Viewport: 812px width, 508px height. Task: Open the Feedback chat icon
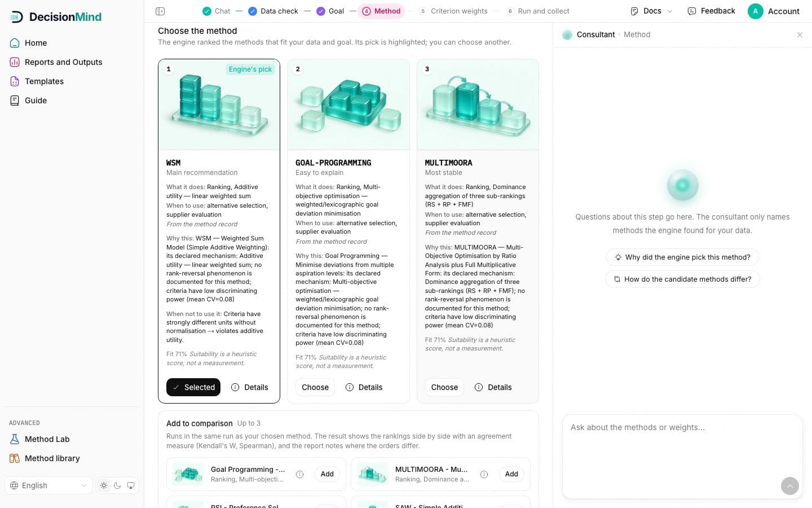(692, 11)
